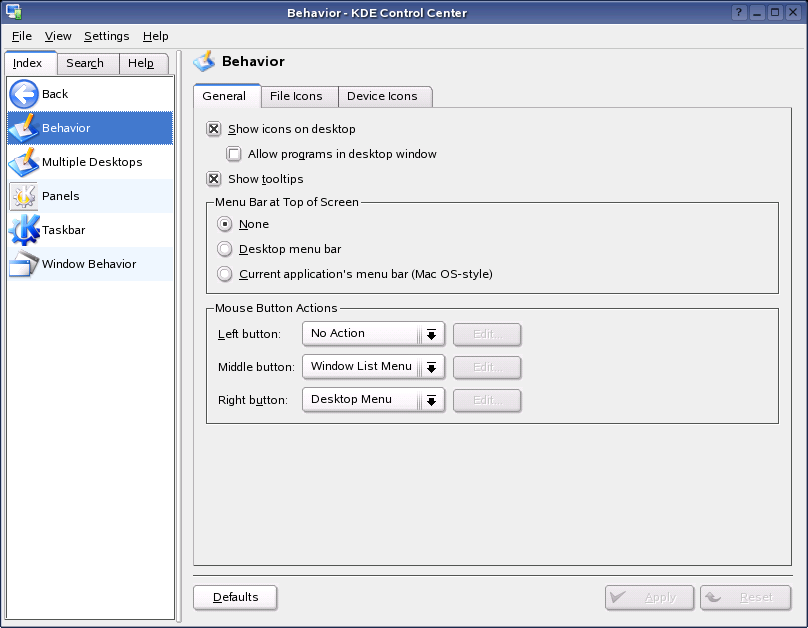This screenshot has width=808, height=628.
Task: Click the Panels list entry text
Action: (x=60, y=196)
